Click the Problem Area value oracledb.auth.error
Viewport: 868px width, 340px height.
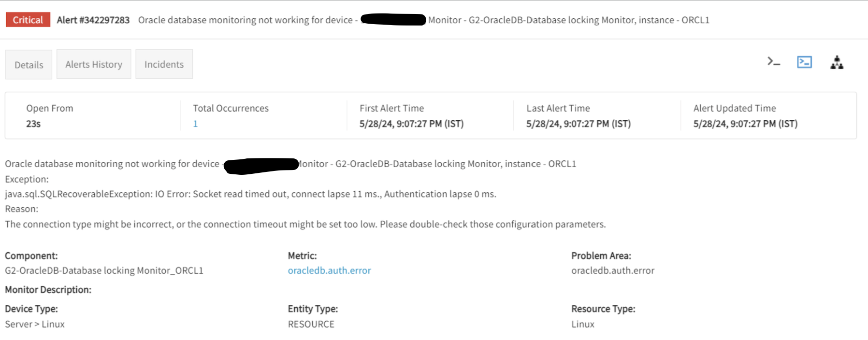tap(612, 270)
